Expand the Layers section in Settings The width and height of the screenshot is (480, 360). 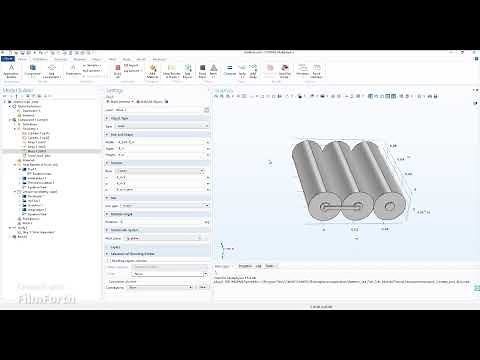pos(107,247)
